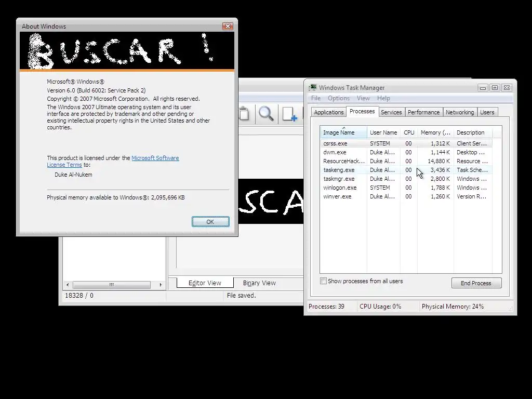
Task: Click the Version R... description cell
Action: (x=472, y=196)
